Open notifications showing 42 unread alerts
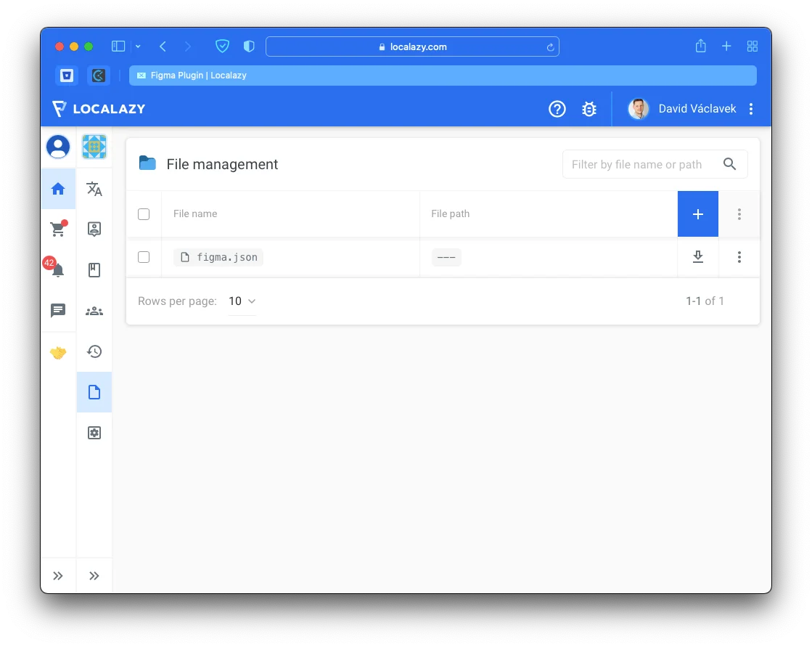The width and height of the screenshot is (812, 647). coord(58,269)
